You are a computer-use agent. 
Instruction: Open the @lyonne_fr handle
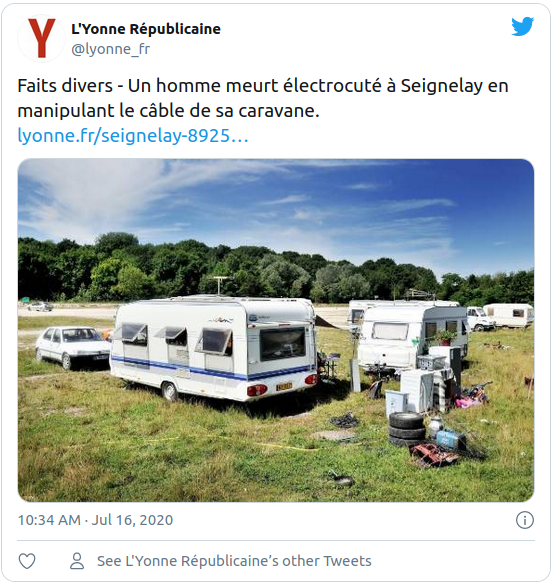point(110,49)
